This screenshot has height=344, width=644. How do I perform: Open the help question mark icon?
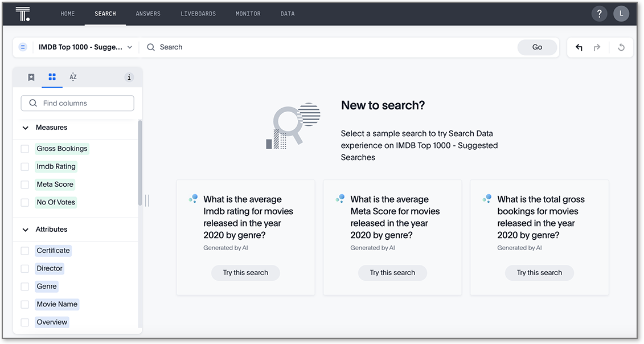599,13
